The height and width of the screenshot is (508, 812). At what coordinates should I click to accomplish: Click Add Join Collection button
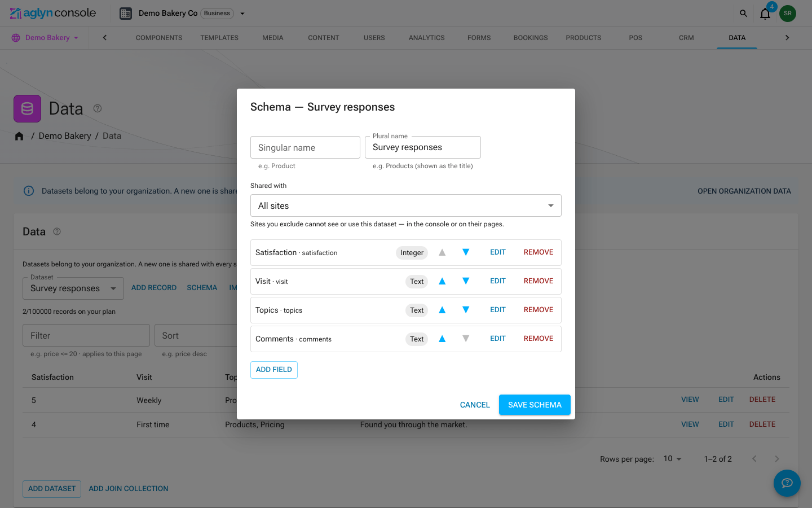[x=129, y=489]
